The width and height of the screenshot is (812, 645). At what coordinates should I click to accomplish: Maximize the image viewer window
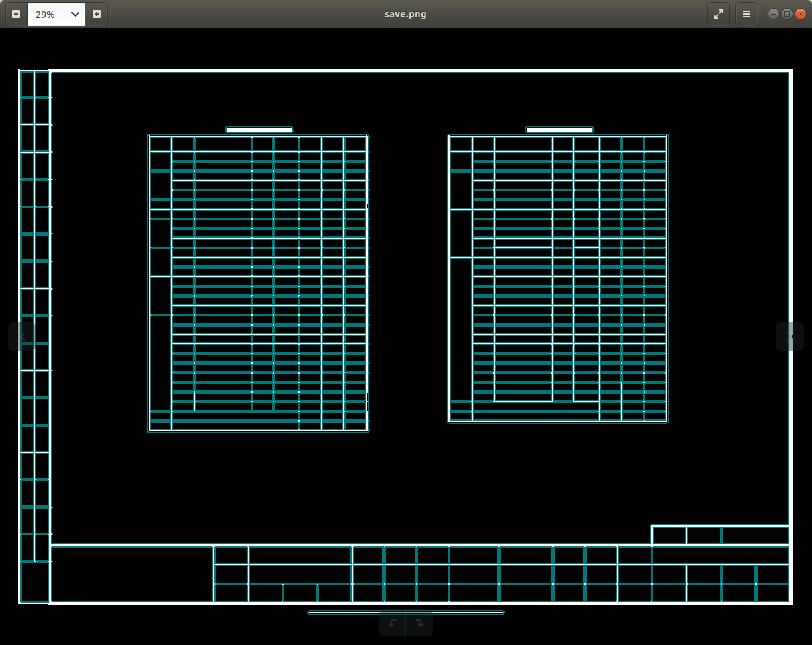[x=786, y=14]
